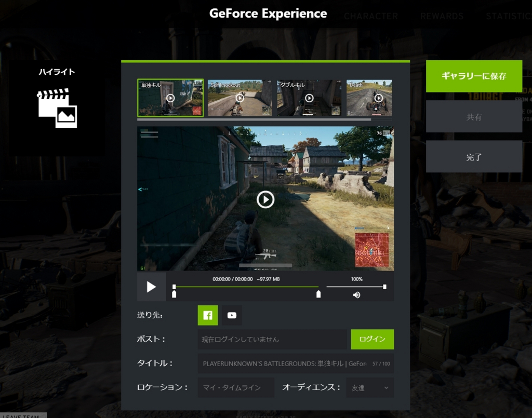This screenshot has width=532, height=418.
Task: Open the CHARACTER tab in the game behind
Action: pos(371,16)
